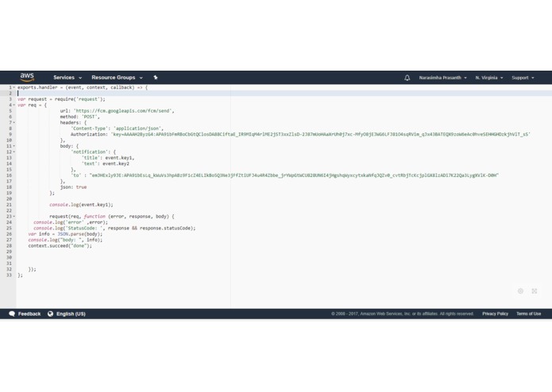Click the json: true line
552x392 pixels.
tap(73, 187)
